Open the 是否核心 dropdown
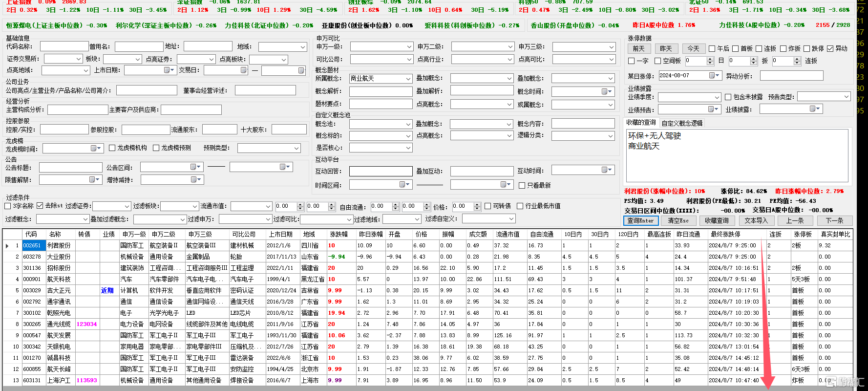This screenshot has width=868, height=391. [409, 148]
